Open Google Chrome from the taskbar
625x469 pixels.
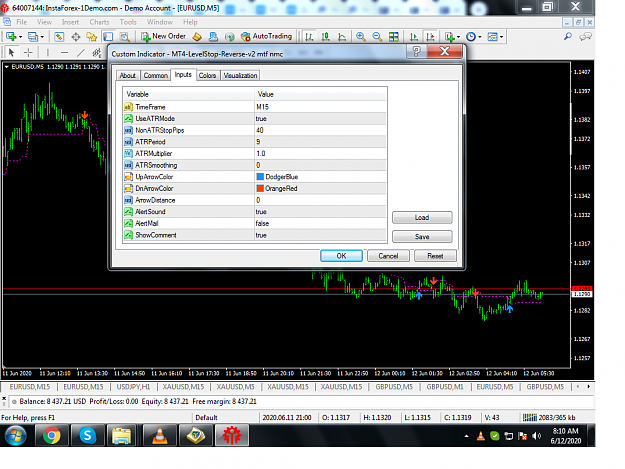tap(52, 435)
